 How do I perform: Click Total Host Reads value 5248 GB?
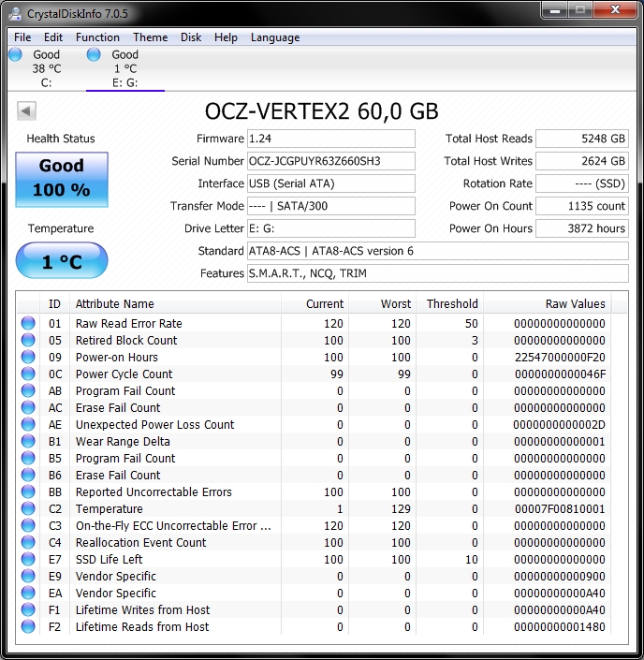[582, 139]
